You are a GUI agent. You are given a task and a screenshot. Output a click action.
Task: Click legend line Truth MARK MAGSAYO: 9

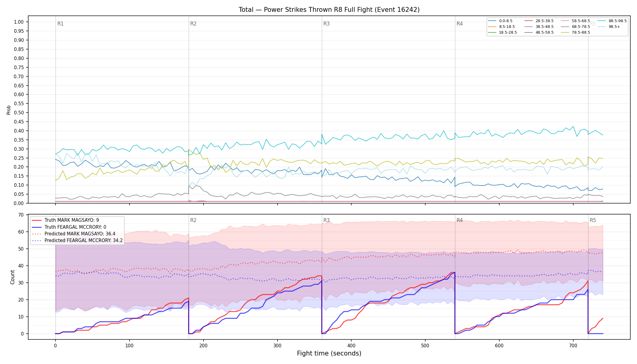[x=65, y=220]
